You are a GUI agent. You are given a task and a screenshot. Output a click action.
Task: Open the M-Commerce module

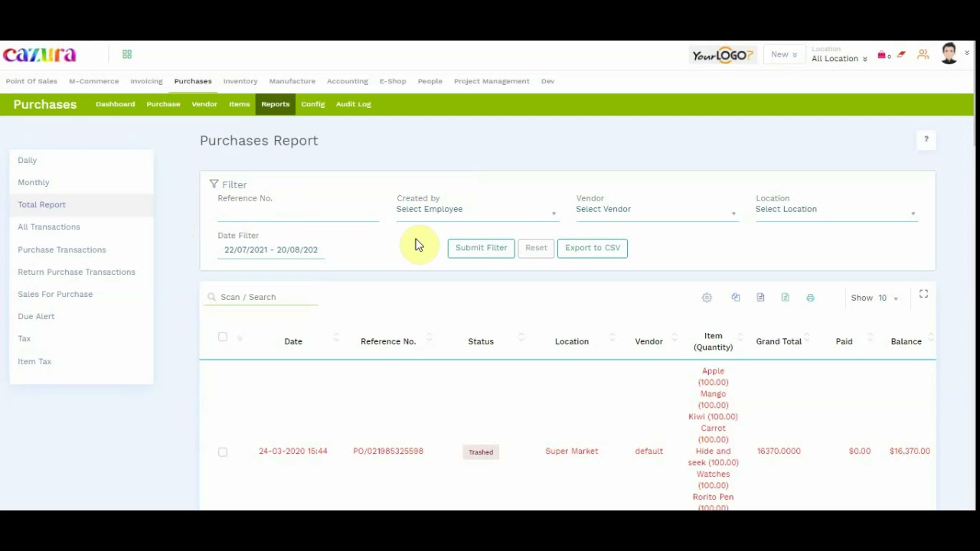pyautogui.click(x=93, y=81)
